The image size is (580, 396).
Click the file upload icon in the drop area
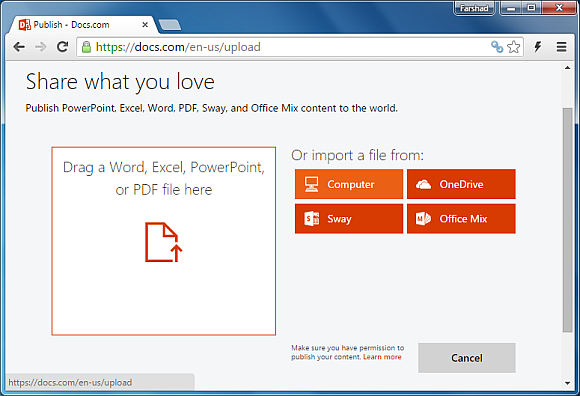tap(163, 242)
